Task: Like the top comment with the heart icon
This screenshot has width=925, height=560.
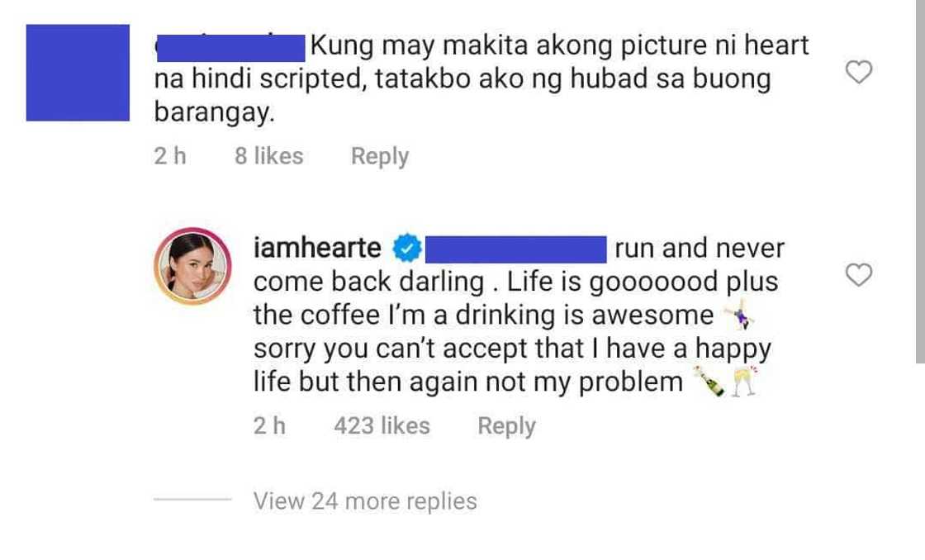Action: coord(858,72)
